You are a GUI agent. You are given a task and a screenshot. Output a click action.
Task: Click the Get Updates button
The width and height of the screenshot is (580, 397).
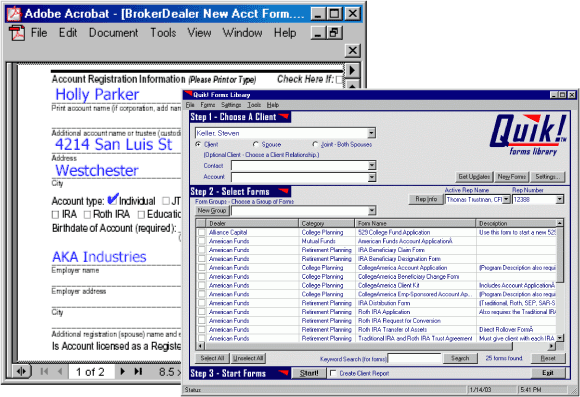tap(474, 177)
